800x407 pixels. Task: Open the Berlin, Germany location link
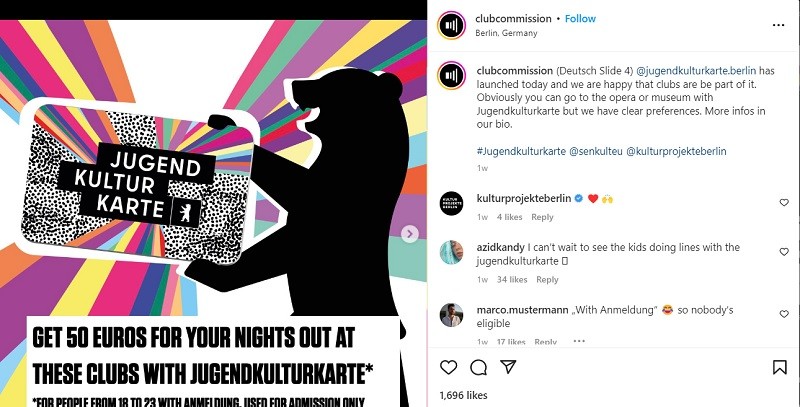[x=506, y=33]
